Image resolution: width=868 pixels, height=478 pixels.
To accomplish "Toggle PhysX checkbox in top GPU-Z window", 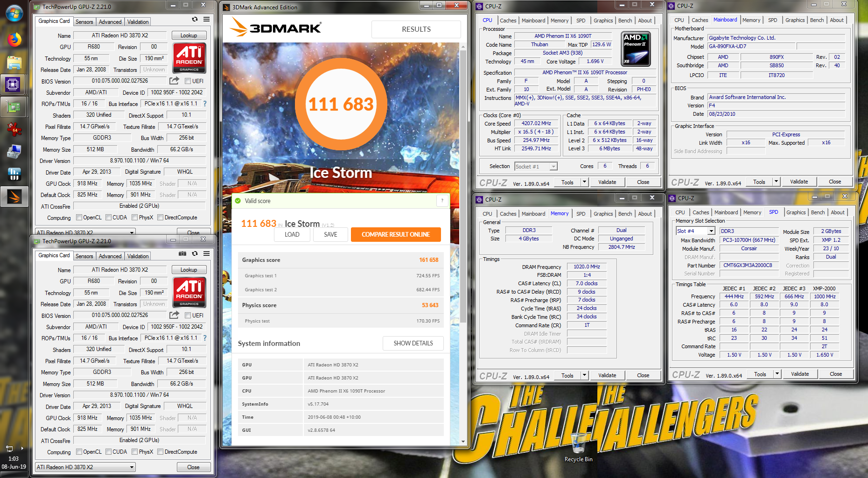I will point(134,218).
